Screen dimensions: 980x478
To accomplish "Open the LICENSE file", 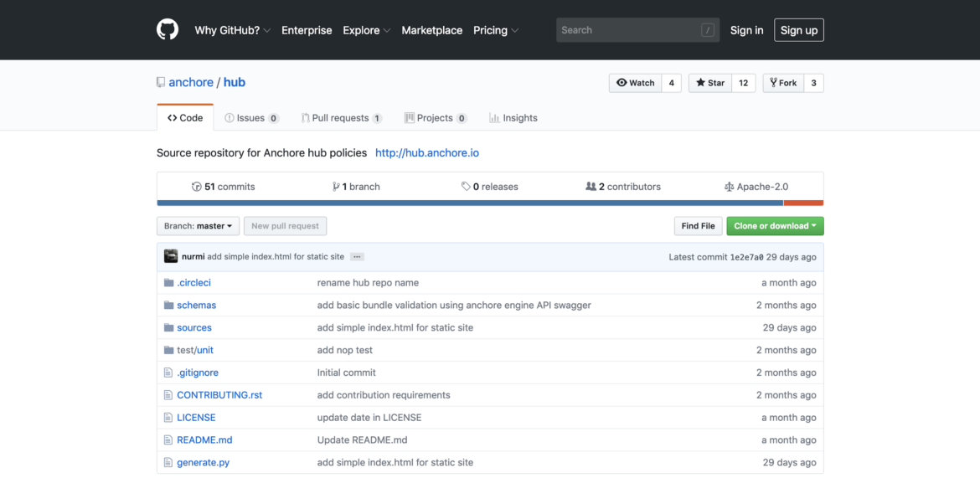I will coord(196,418).
